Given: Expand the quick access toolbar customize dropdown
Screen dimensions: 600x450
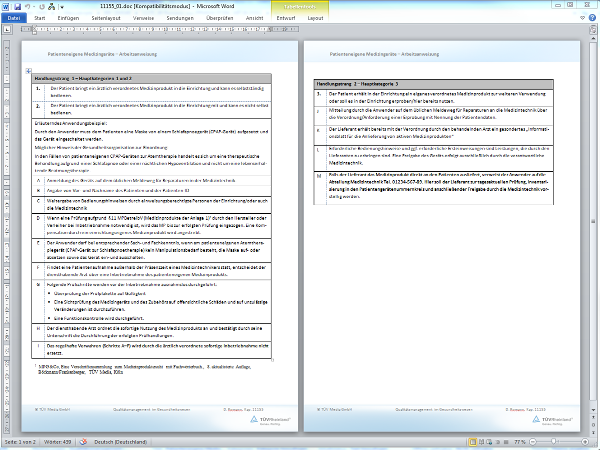Looking at the screenshot, I should click(x=62, y=6).
